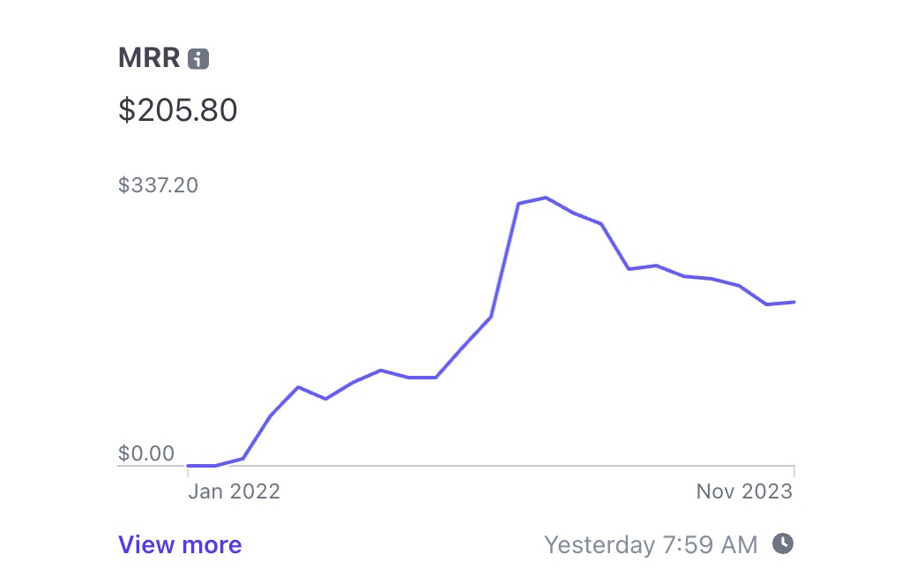Screen dimensions: 924x577
Task: Click the flat plateau before the steep rise
Action: tap(422, 378)
